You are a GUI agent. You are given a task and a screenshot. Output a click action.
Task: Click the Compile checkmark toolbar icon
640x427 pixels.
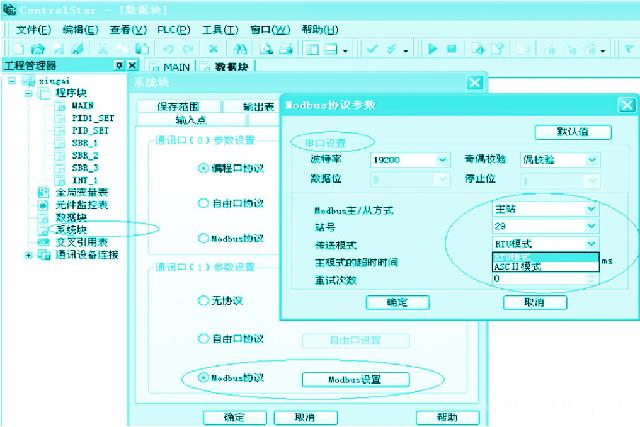pyautogui.click(x=373, y=48)
